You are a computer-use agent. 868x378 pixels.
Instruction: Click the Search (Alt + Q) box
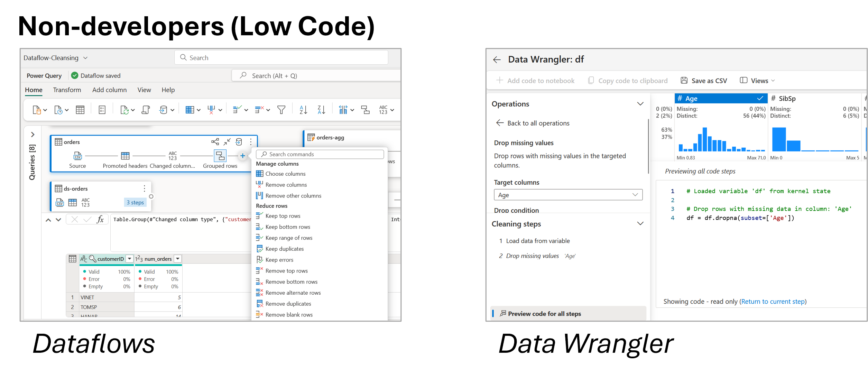coord(316,76)
